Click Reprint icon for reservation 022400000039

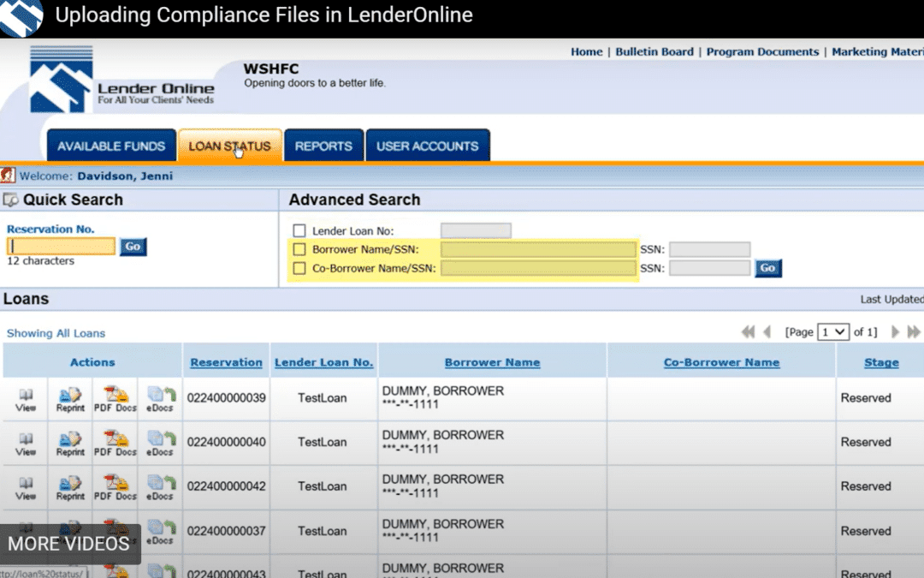[70, 399]
